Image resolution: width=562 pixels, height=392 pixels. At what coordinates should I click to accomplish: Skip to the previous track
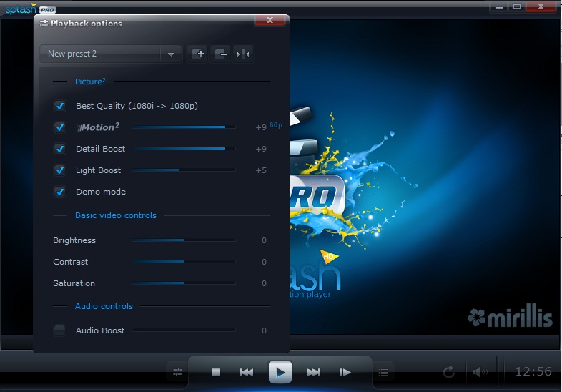click(247, 372)
